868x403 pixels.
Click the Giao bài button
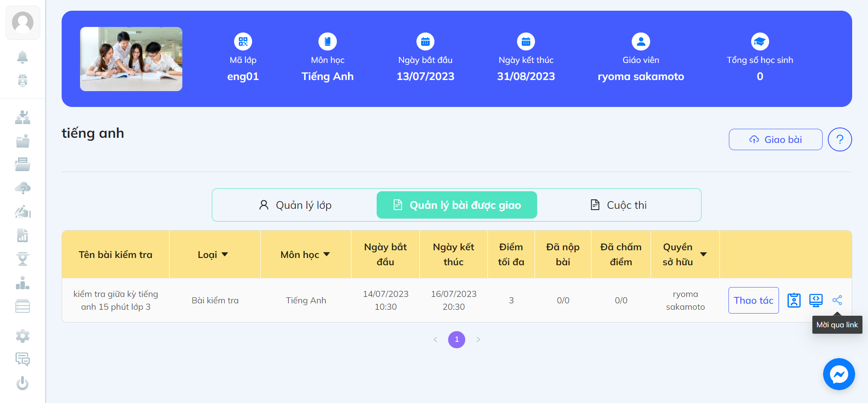(776, 139)
